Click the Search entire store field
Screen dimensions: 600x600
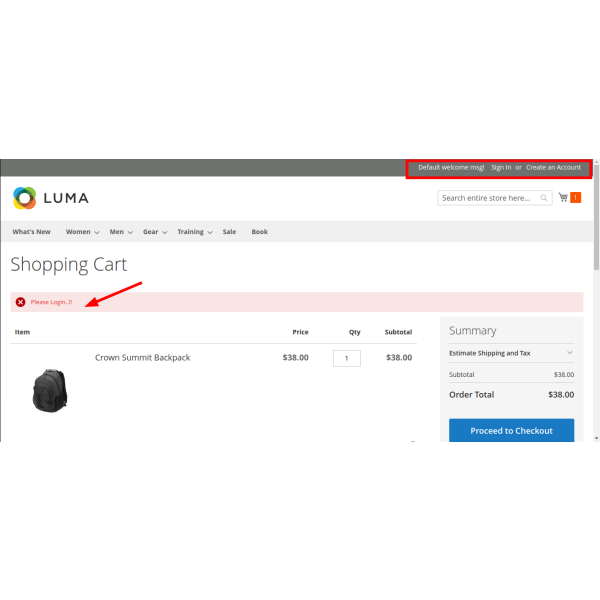click(x=488, y=198)
